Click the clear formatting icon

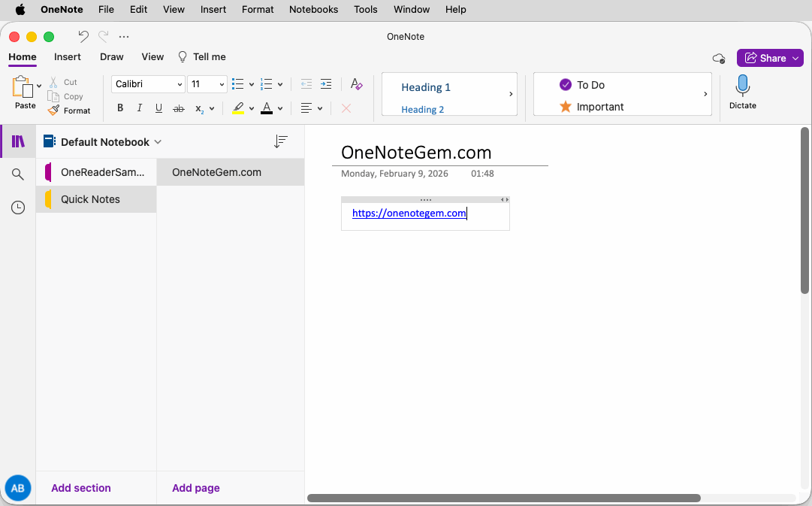[357, 84]
